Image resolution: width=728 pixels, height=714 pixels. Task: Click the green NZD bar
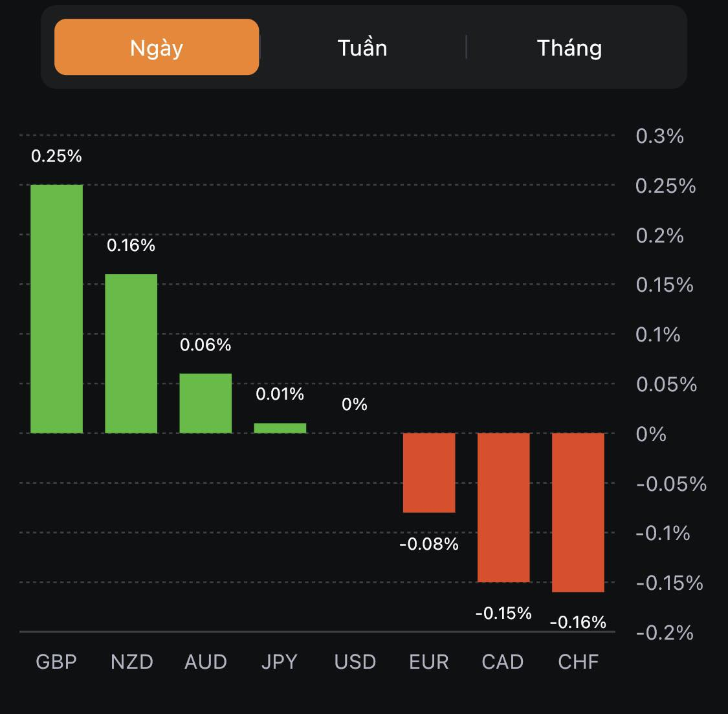point(131,354)
